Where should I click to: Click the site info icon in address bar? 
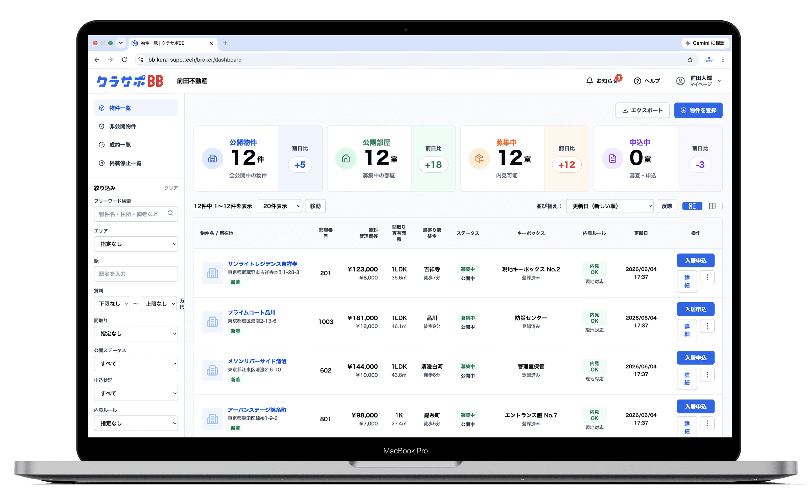(x=141, y=60)
